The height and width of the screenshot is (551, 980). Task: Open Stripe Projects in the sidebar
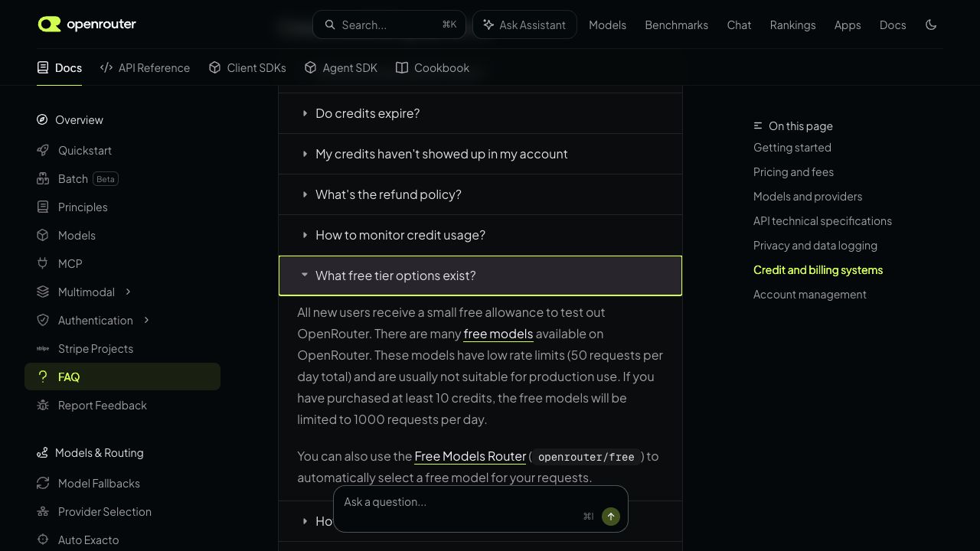click(122, 349)
